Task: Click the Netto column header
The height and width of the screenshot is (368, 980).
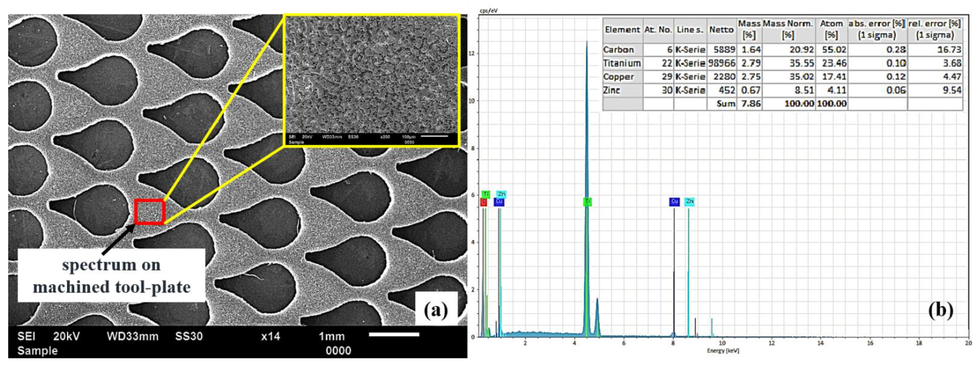Action: 721,30
